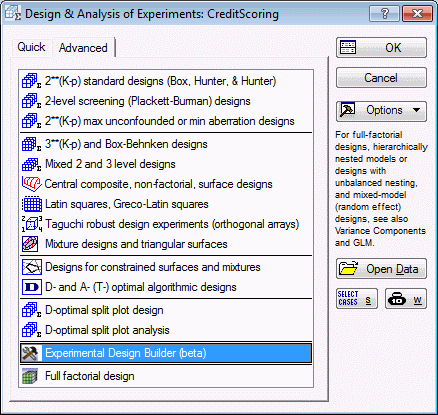The width and height of the screenshot is (438, 415).
Task: Switch to the Advanced tab
Action: pos(83,48)
